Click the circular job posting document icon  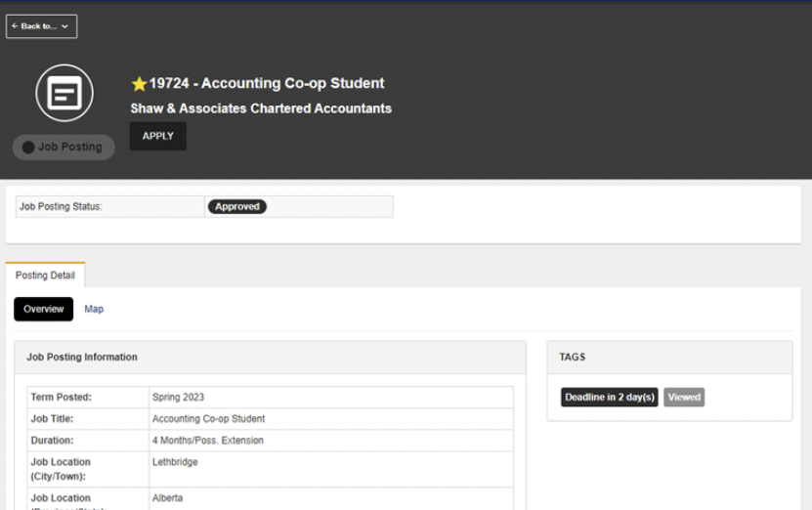click(x=64, y=94)
